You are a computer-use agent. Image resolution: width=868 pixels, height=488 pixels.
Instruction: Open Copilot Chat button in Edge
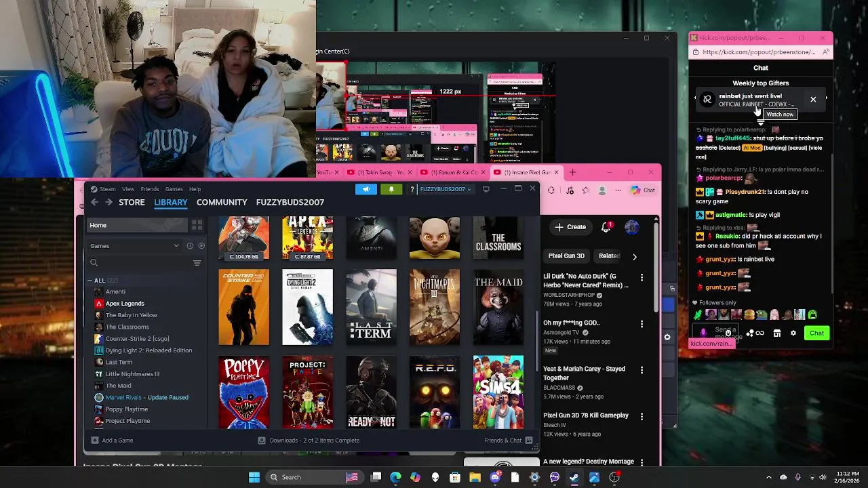[x=642, y=190]
